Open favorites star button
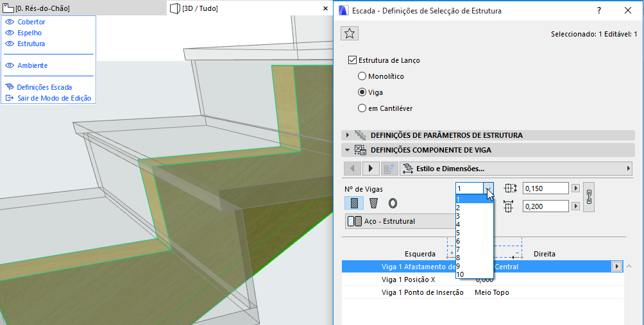This screenshot has width=644, height=325. pyautogui.click(x=350, y=33)
